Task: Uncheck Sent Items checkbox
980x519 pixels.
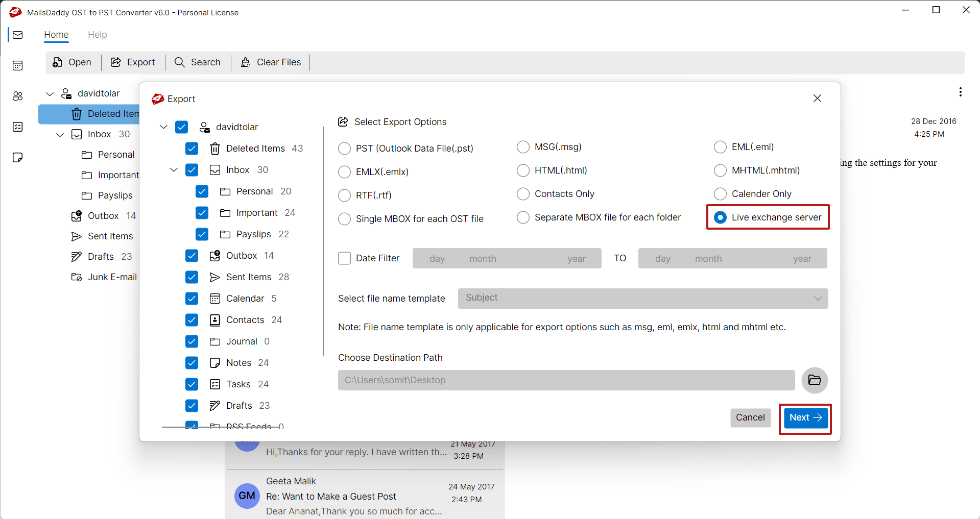Action: click(x=192, y=277)
